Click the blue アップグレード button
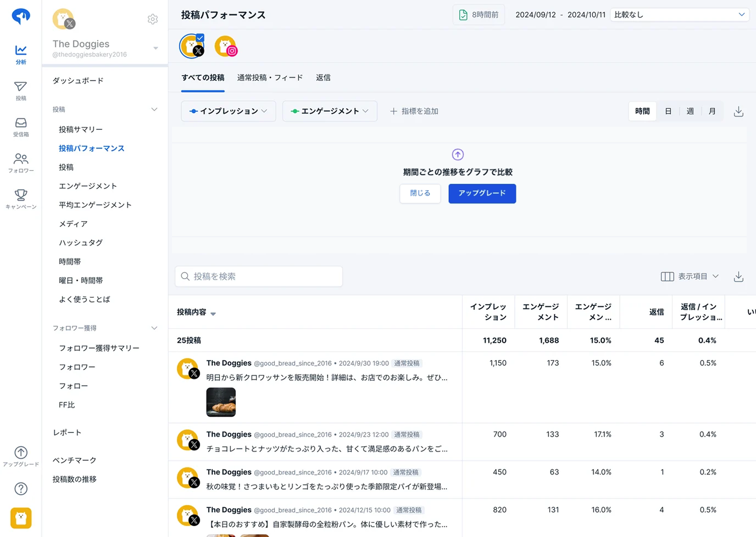The height and width of the screenshot is (537, 756). (482, 193)
